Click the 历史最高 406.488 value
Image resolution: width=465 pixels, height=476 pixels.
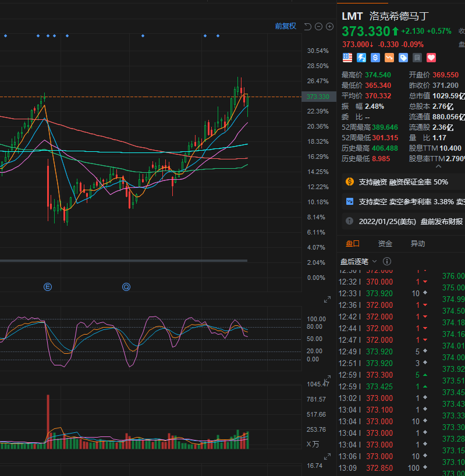[x=385, y=148]
